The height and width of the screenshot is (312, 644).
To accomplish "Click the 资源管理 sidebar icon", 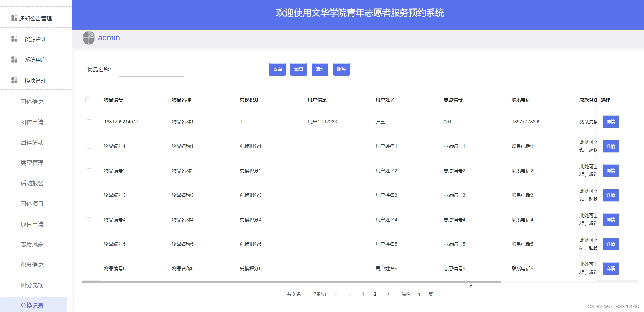I will tap(14, 39).
